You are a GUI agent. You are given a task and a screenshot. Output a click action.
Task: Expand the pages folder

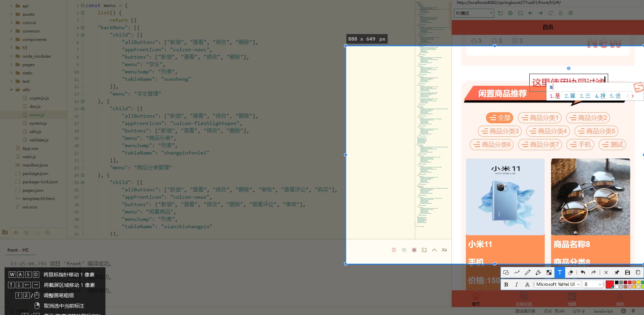11,64
